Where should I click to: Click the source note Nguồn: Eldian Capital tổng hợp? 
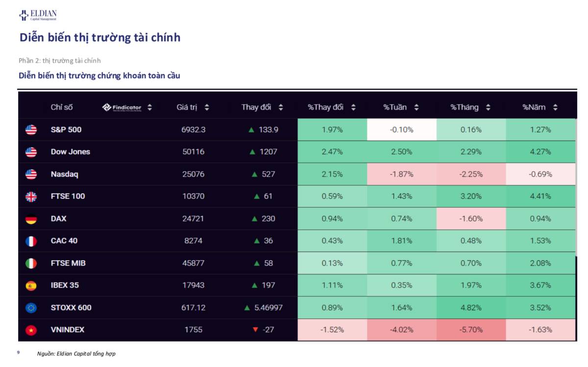point(76,353)
